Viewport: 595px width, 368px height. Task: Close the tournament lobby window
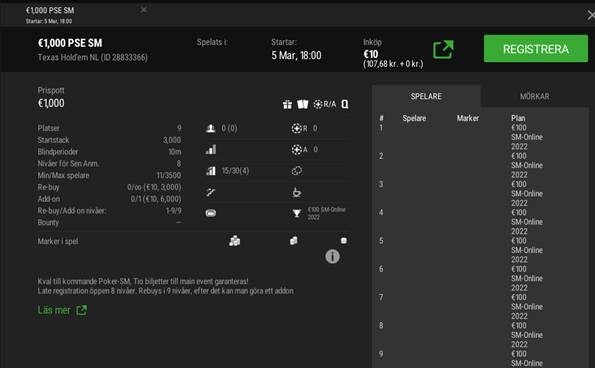[x=590, y=15]
